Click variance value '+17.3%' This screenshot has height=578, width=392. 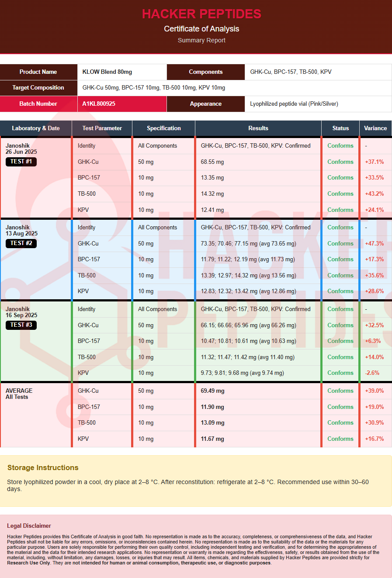tap(375, 260)
